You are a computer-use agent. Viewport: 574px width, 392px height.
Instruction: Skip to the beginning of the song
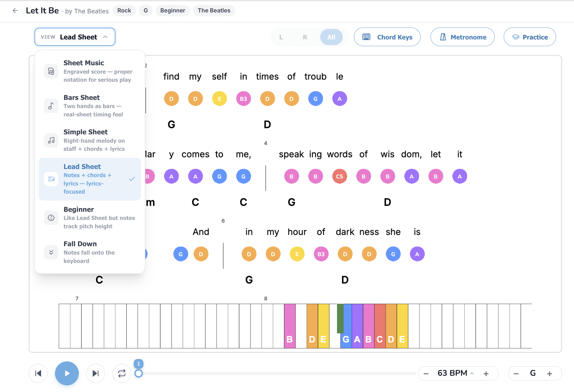tap(38, 373)
